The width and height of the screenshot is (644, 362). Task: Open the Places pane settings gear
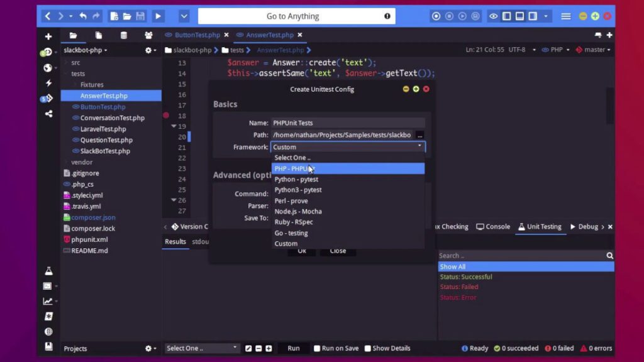pyautogui.click(x=147, y=50)
